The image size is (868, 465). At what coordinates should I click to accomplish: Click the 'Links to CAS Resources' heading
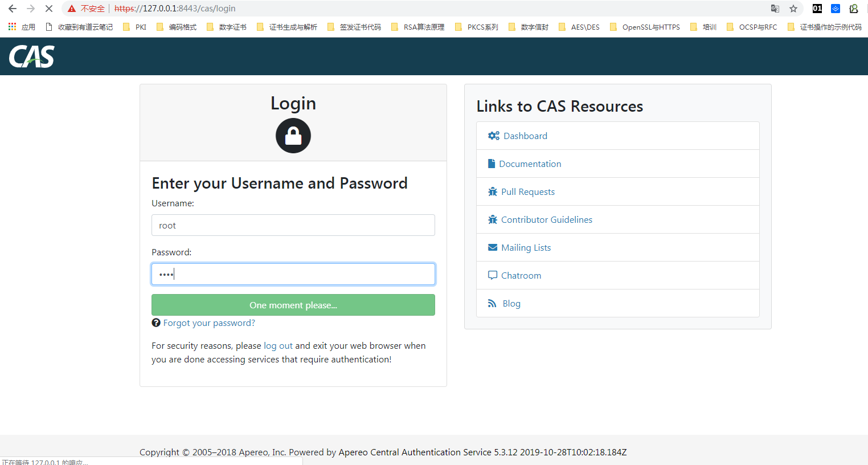click(x=560, y=106)
